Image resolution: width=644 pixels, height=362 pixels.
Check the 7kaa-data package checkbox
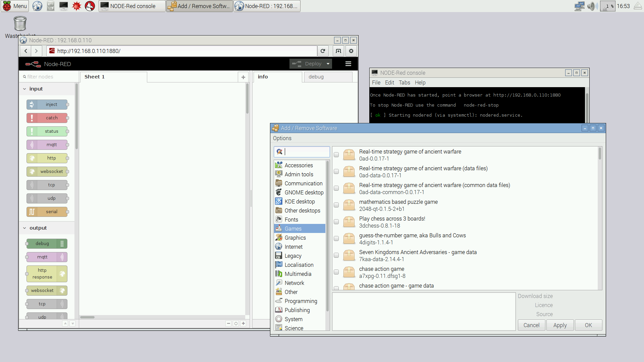336,255
